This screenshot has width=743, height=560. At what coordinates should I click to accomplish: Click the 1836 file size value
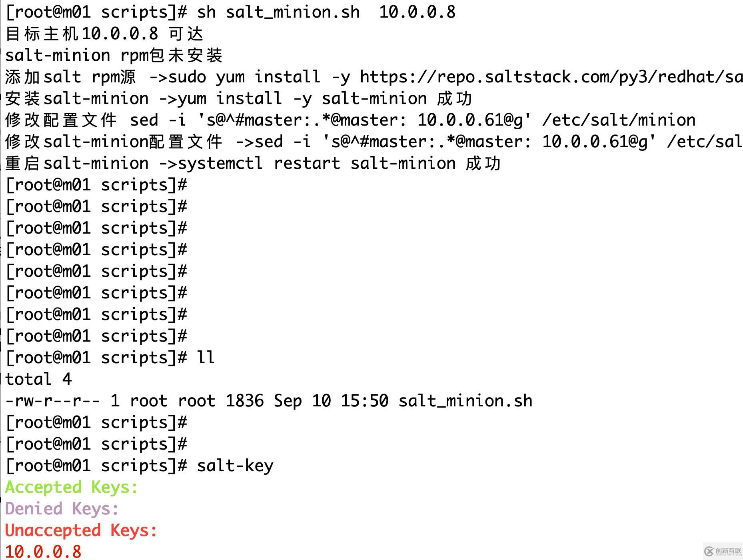coord(244,401)
